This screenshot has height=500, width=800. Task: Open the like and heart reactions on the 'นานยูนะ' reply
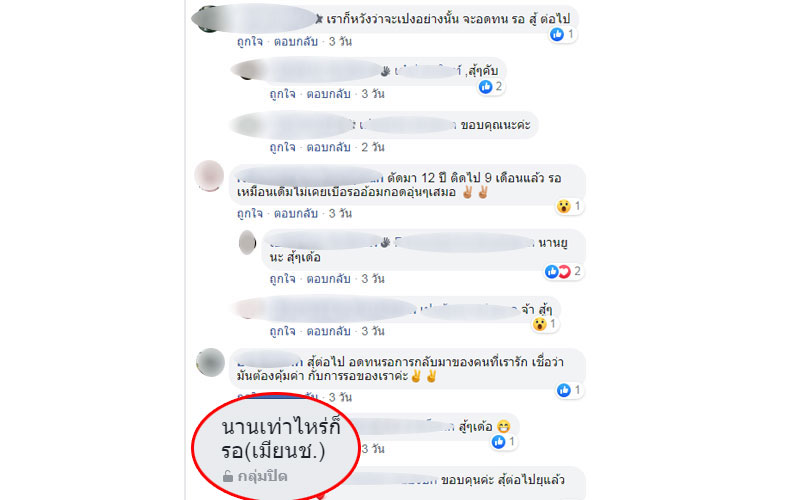563,271
